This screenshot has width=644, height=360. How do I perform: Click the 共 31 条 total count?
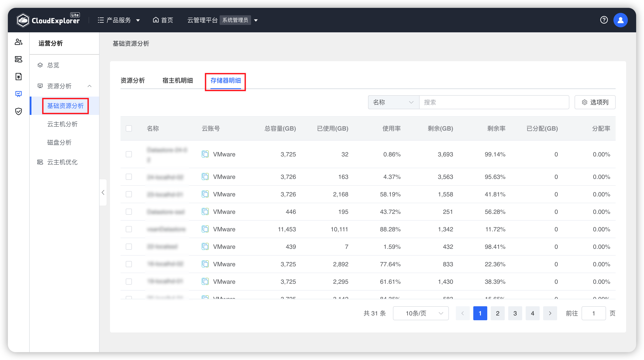(374, 313)
